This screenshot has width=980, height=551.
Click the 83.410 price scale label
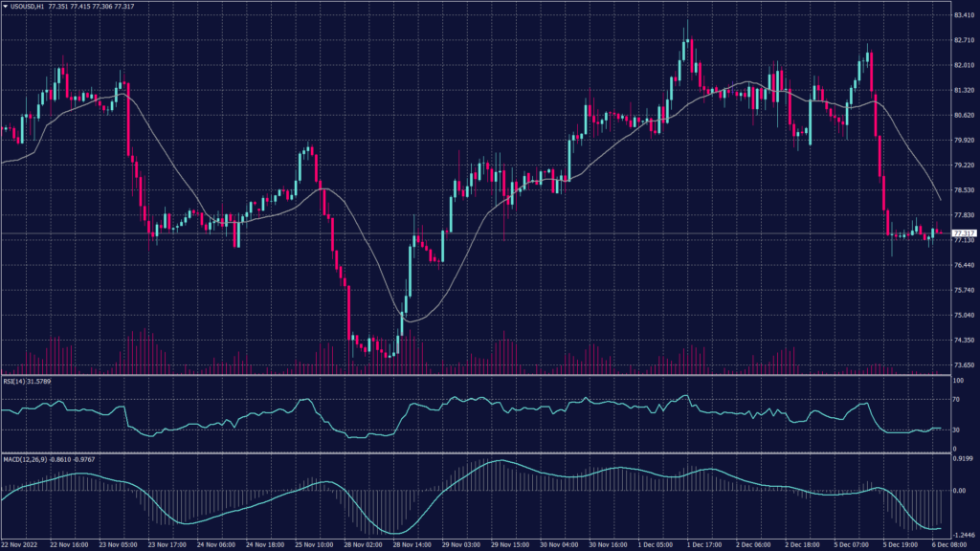click(964, 15)
